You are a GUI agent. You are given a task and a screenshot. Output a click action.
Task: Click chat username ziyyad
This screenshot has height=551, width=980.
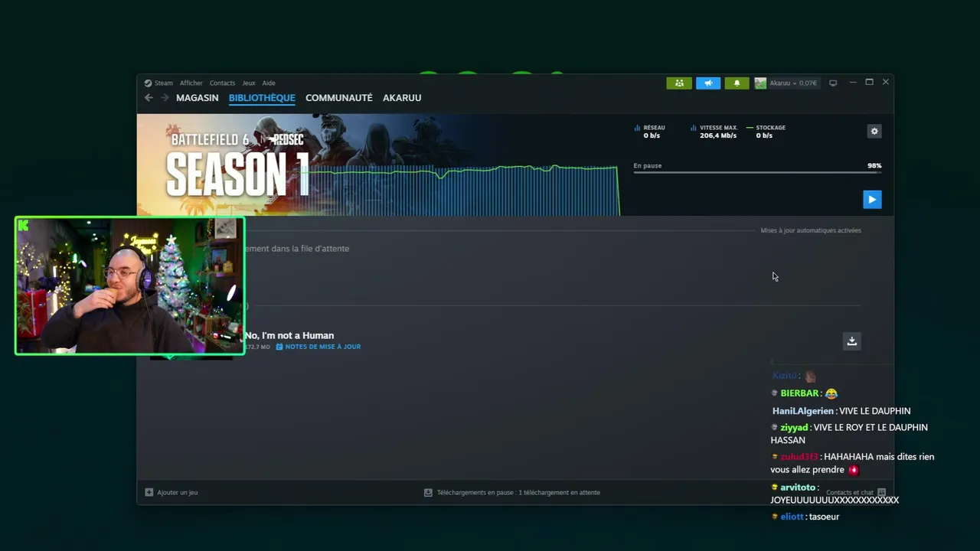(x=794, y=428)
